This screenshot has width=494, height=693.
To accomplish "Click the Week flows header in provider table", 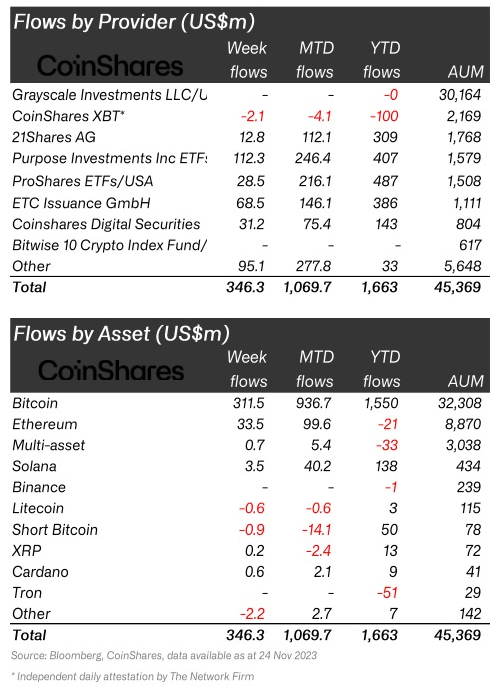I will coord(248,60).
